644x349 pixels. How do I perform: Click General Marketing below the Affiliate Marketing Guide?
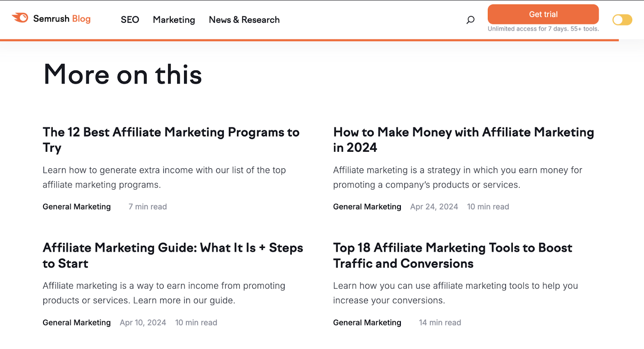76,322
